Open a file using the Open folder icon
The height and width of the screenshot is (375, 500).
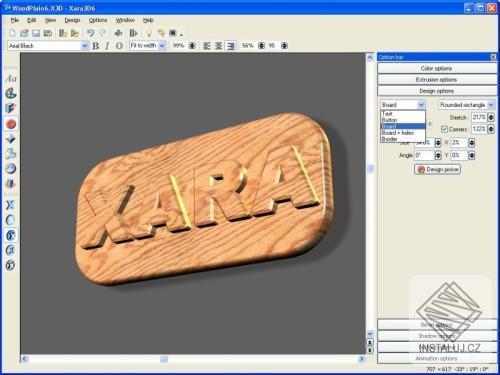click(24, 33)
